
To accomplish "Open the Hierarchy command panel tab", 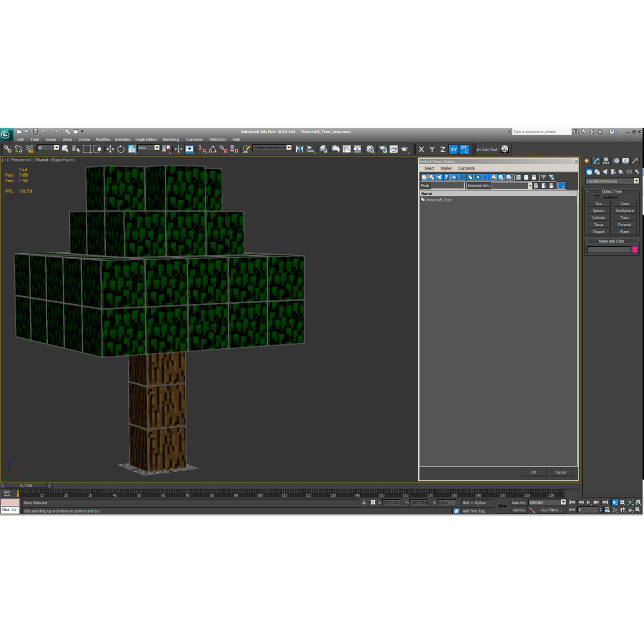I will coord(606,160).
